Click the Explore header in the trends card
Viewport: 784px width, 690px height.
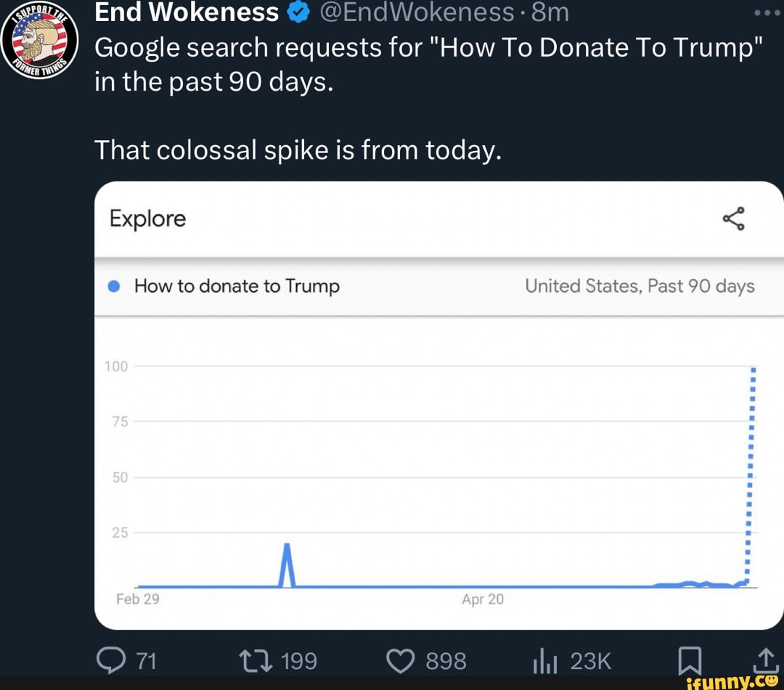[147, 218]
